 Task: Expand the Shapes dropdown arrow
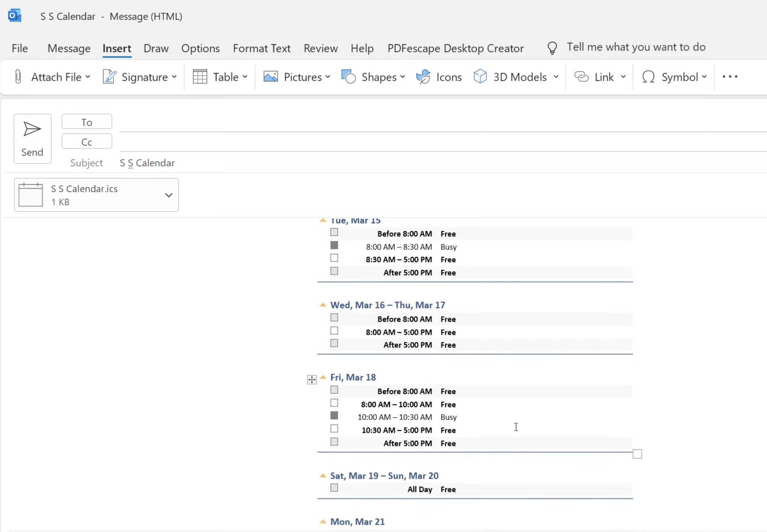pos(403,77)
